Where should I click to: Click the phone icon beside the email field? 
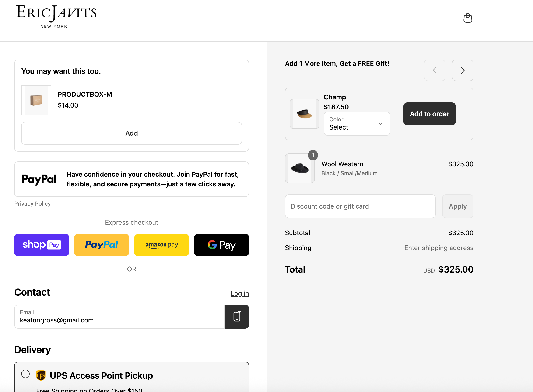237,316
